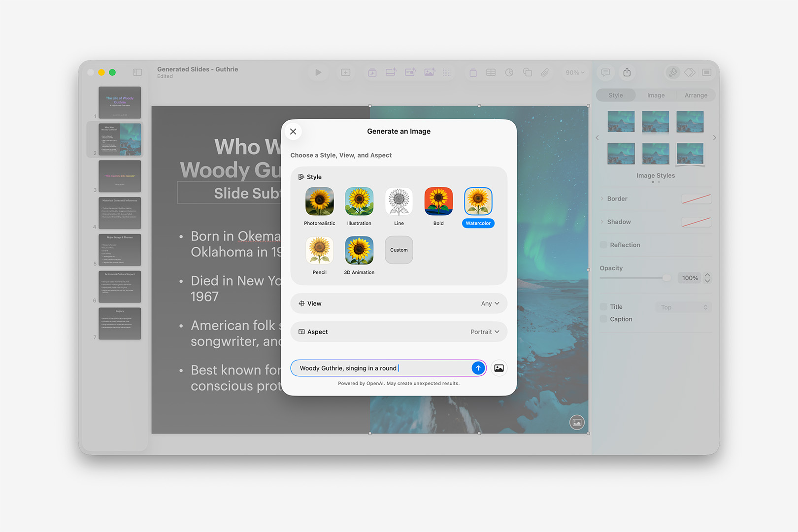Viewport: 798px width, 532px height.
Task: Select the 3D Animation style
Action: point(359,250)
